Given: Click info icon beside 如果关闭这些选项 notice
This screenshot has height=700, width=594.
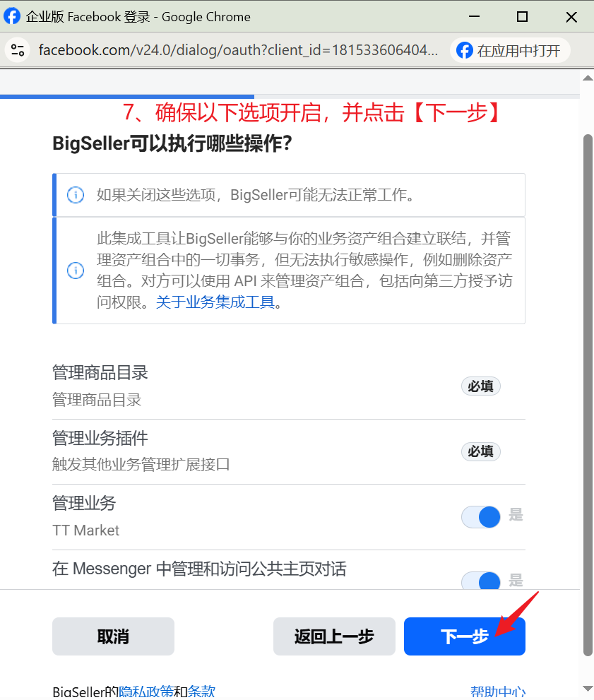Looking at the screenshot, I should (x=76, y=195).
